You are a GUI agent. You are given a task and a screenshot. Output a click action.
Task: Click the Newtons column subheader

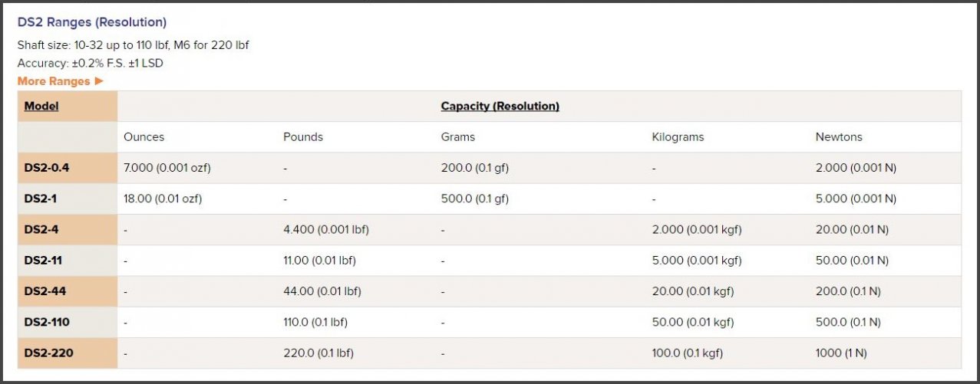[839, 137]
